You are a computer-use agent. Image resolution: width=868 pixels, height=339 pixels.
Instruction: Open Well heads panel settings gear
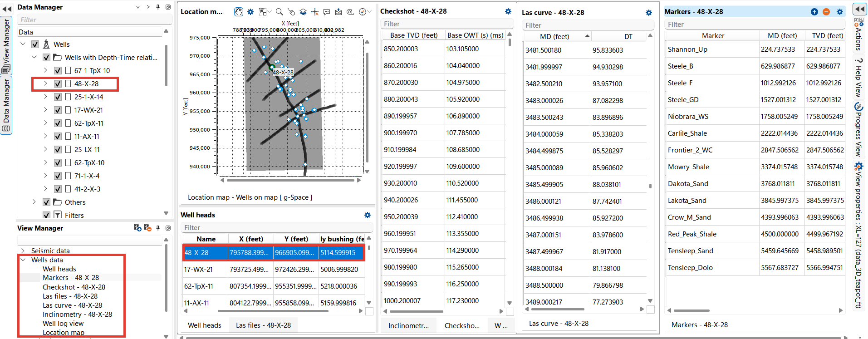(368, 215)
